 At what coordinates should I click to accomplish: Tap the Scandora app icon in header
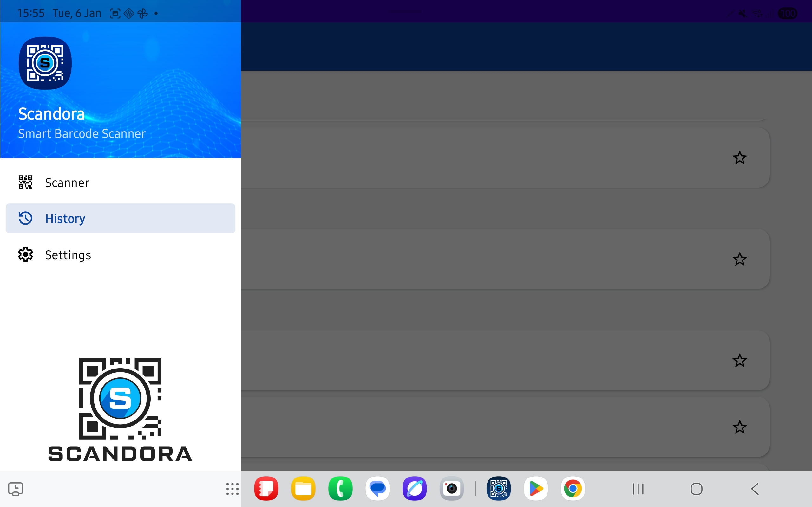point(45,63)
